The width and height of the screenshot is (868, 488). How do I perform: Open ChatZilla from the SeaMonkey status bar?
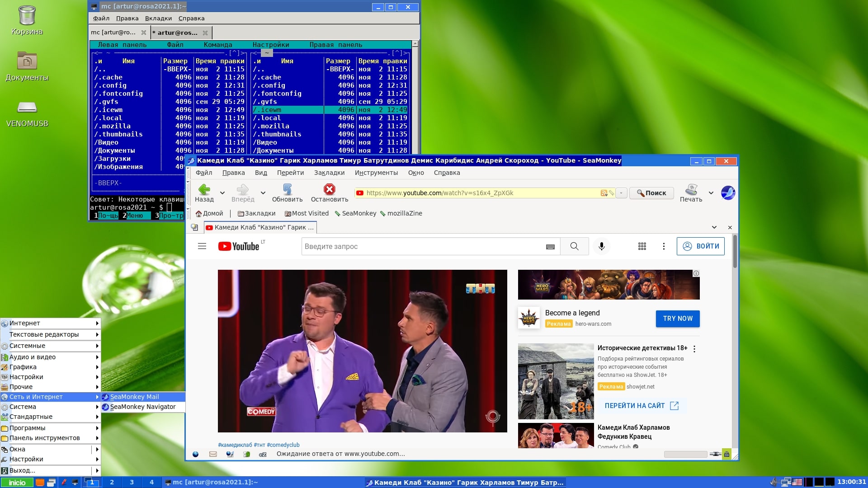(x=263, y=454)
